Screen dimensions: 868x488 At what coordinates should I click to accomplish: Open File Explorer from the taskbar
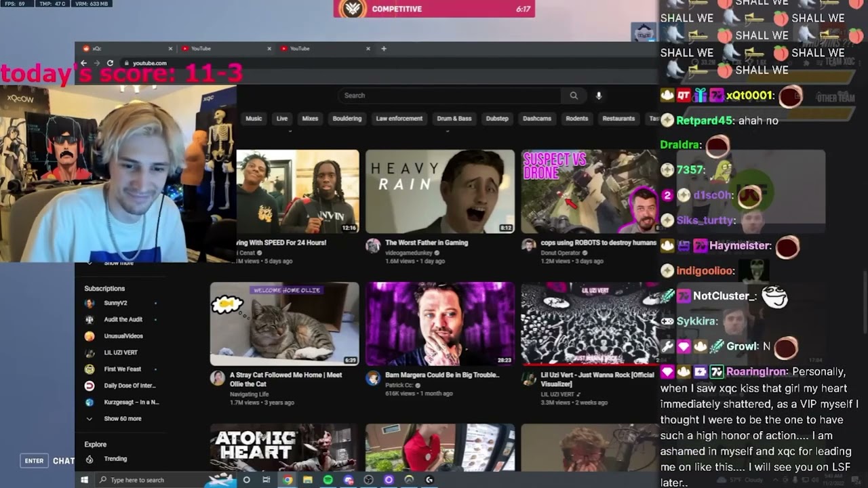(308, 480)
